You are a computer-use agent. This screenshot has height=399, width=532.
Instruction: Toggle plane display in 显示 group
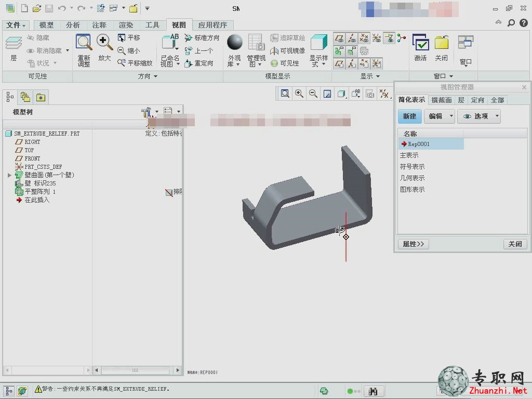(x=339, y=38)
